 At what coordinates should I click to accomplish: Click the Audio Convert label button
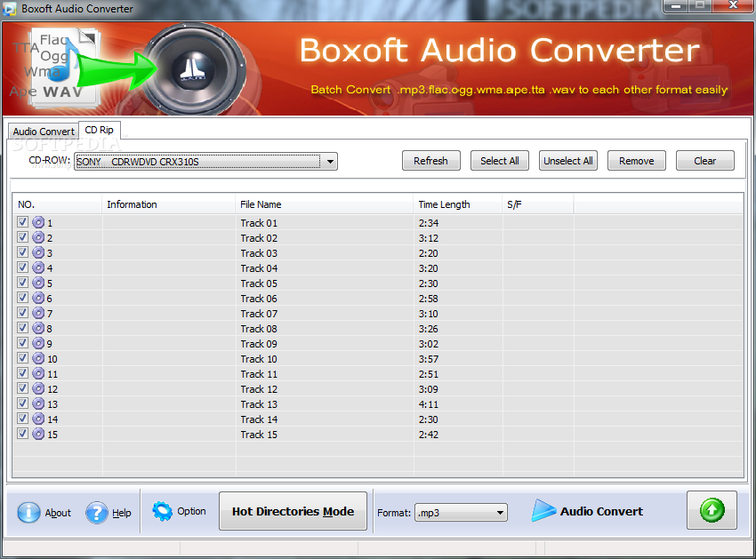coord(601,511)
